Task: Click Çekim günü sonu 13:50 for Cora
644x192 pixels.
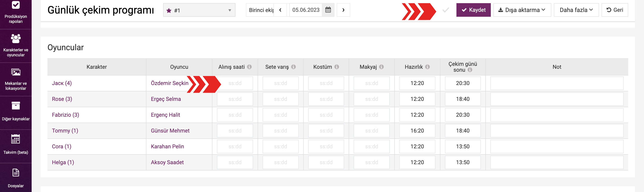Action: 463,147
